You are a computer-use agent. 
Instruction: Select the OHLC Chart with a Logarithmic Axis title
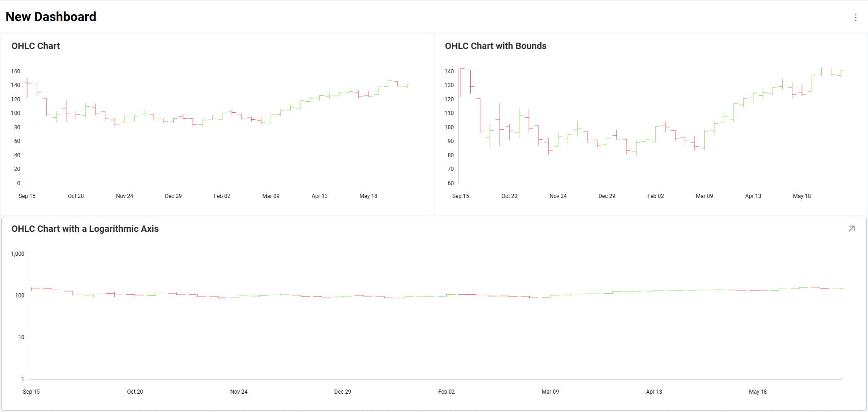(85, 229)
